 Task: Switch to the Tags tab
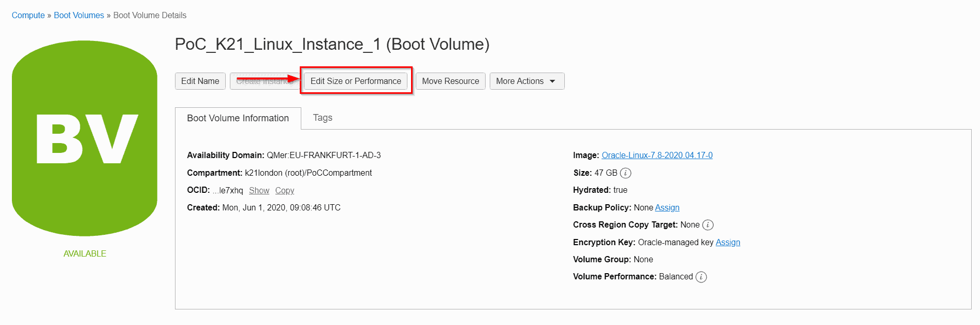coord(322,118)
